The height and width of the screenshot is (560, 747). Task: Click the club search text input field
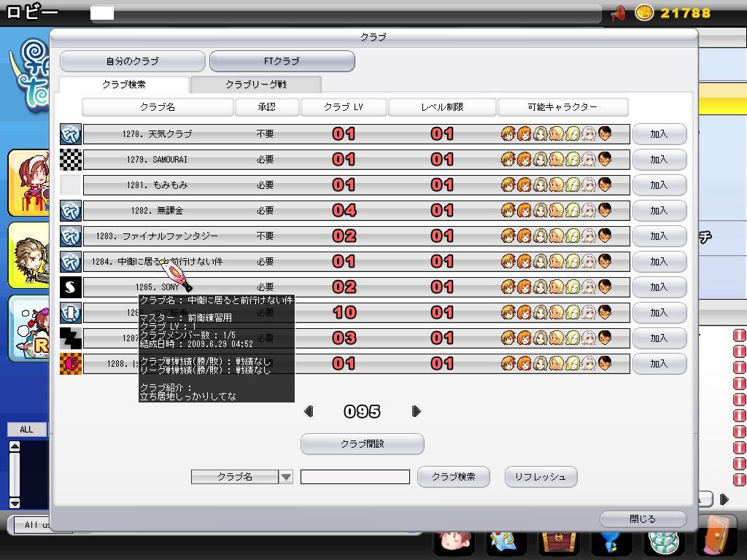[x=355, y=477]
